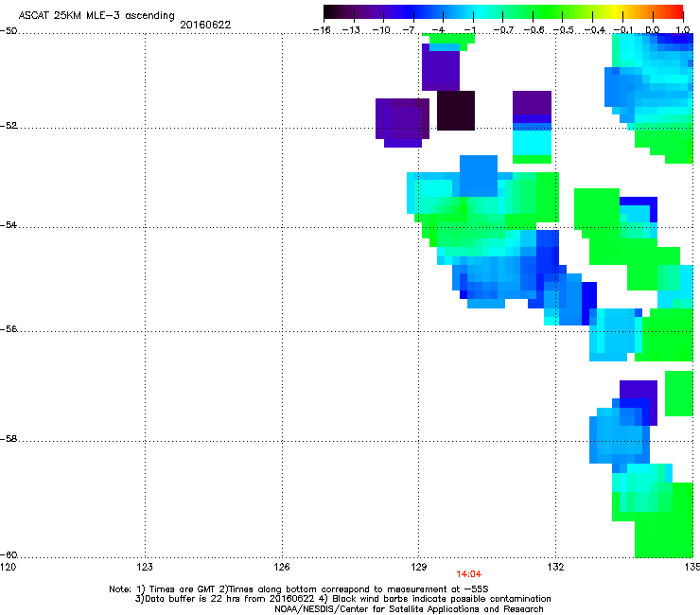Click the ASCAT 25KM MLE-3 ascending title
Screen dimensions: 700x615
96,16
